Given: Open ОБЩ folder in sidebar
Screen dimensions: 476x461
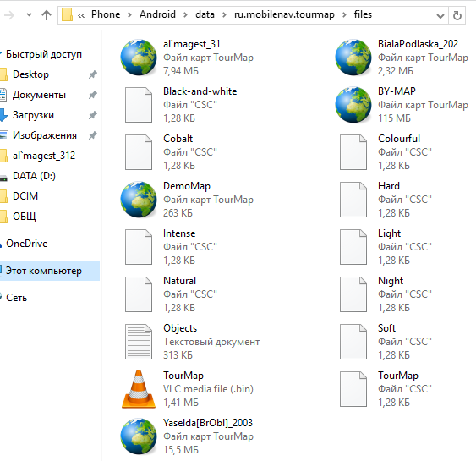Looking at the screenshot, I should pyautogui.click(x=25, y=217).
